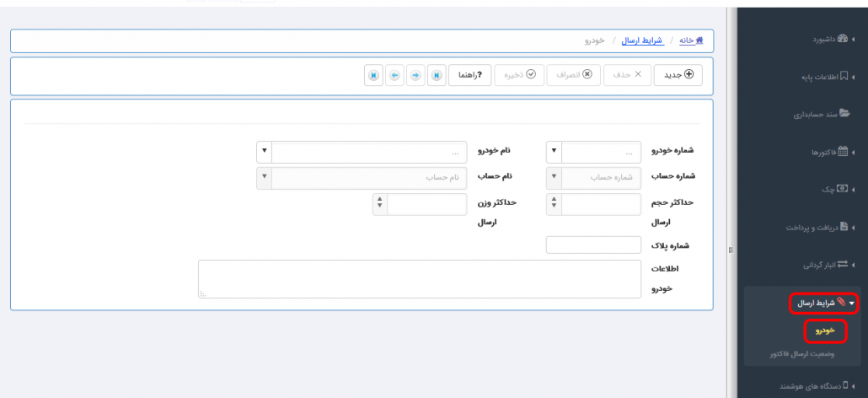This screenshot has width=868, height=398.
Task: Increase حداکثر حجم ارسال with up arrow
Action: 555,200
